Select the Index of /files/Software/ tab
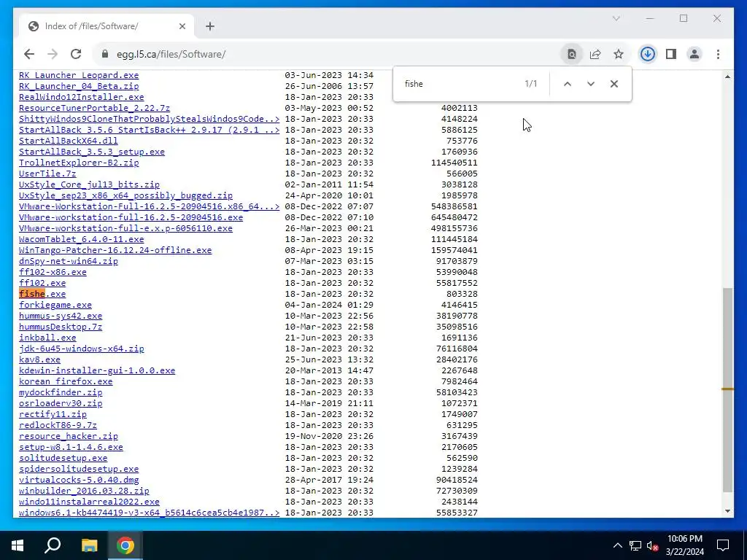Image resolution: width=747 pixels, height=560 pixels. [x=107, y=26]
